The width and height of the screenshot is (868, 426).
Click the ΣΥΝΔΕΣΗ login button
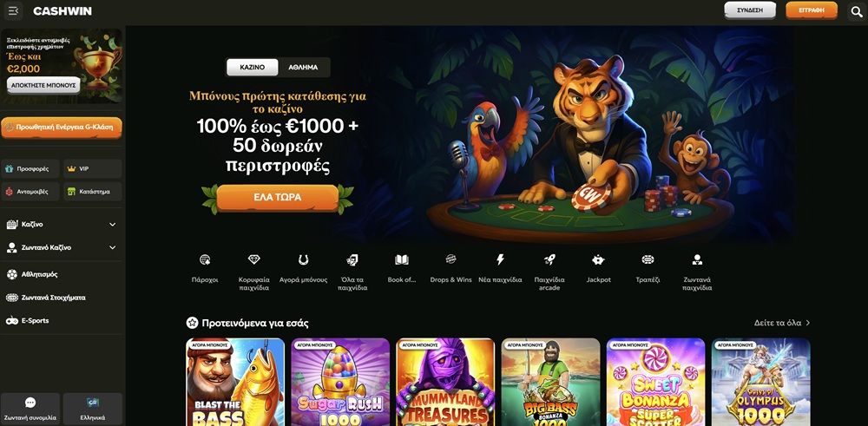coord(750,10)
